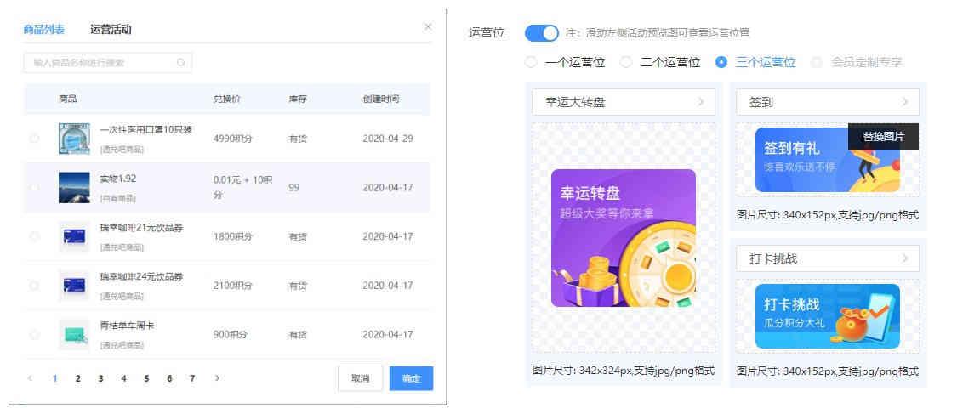Select radio for 实物1.92

tap(34, 187)
